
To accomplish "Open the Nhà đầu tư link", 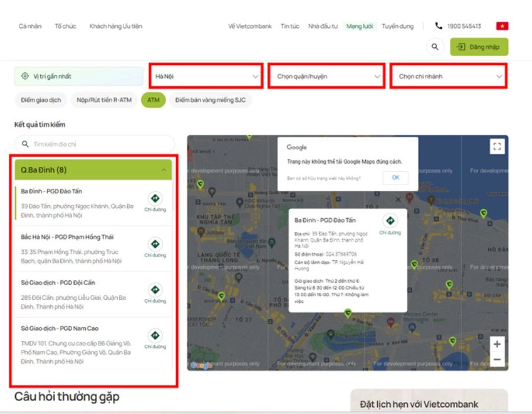I will pos(323,26).
